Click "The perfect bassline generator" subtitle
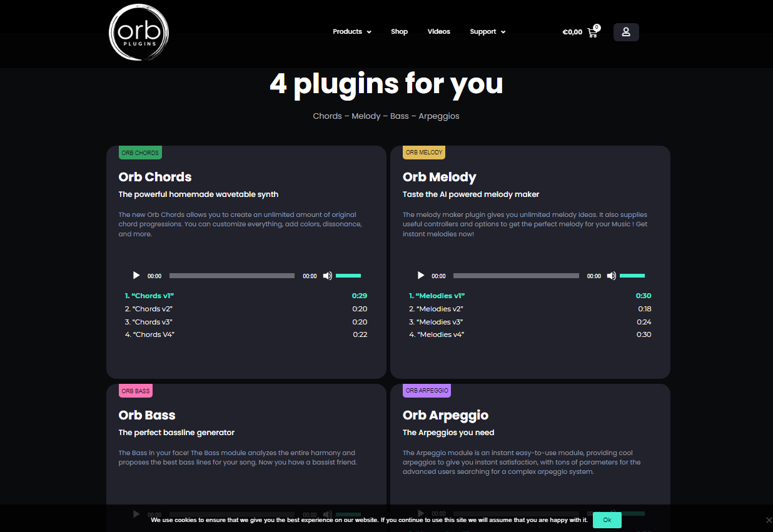Image resolution: width=773 pixels, height=532 pixels. pos(176,433)
